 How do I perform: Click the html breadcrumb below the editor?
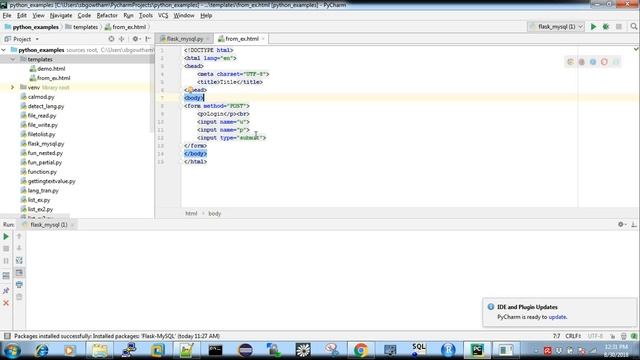[191, 213]
